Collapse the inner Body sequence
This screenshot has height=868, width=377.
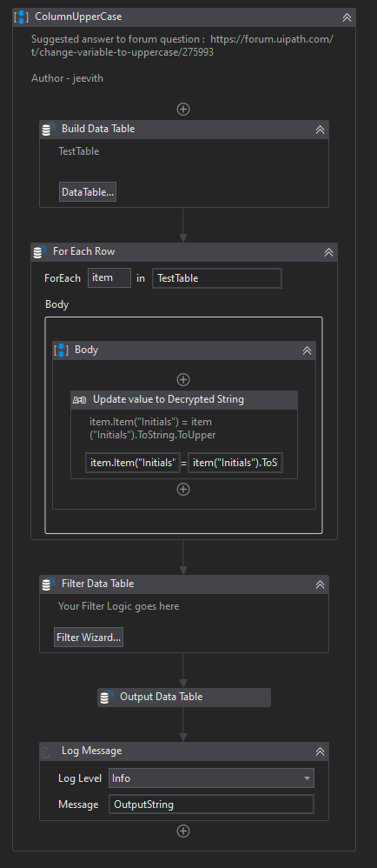tap(307, 351)
